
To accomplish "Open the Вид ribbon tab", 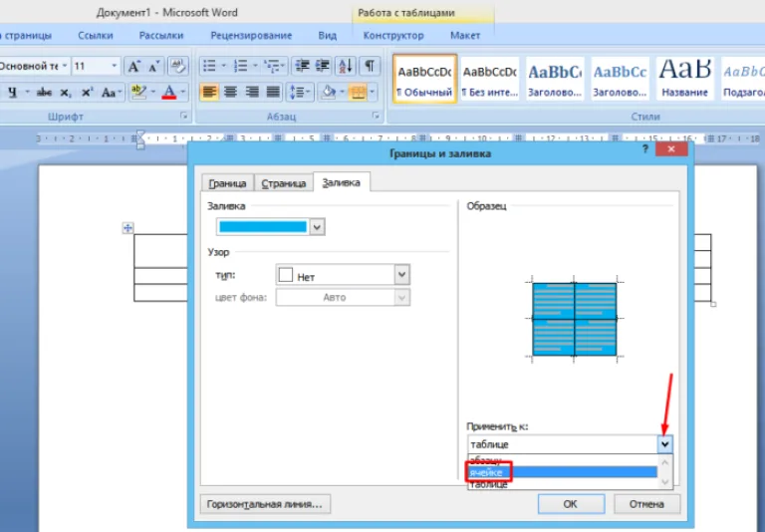I will pyautogui.click(x=327, y=36).
